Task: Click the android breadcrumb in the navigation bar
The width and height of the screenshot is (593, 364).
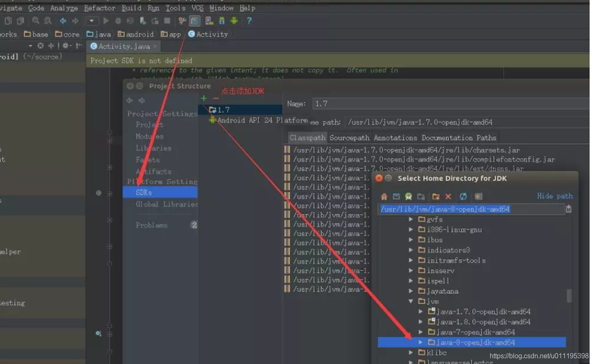Action: [x=135, y=34]
